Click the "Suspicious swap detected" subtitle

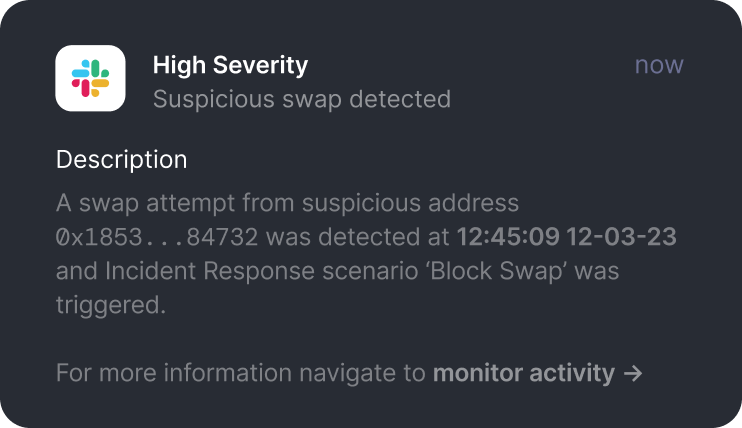coord(301,99)
